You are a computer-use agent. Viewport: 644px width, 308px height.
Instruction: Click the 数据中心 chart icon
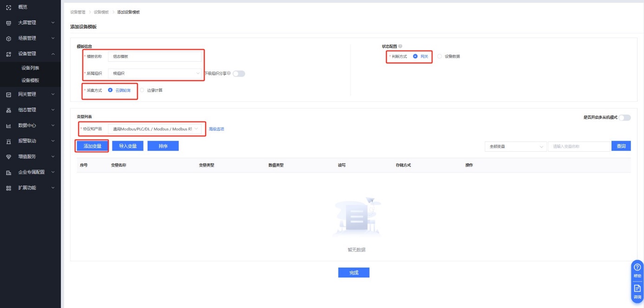(x=8, y=126)
